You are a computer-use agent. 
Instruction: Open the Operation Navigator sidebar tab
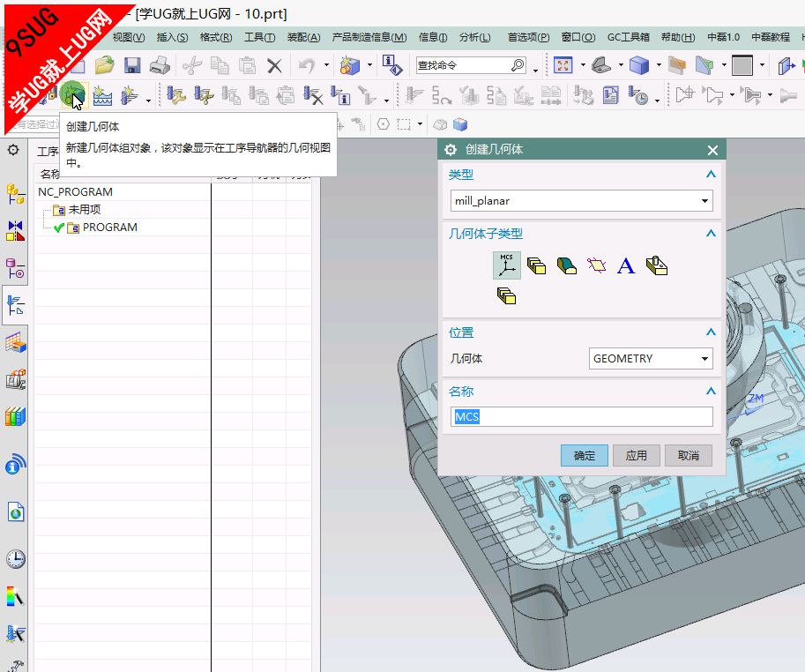[x=15, y=305]
